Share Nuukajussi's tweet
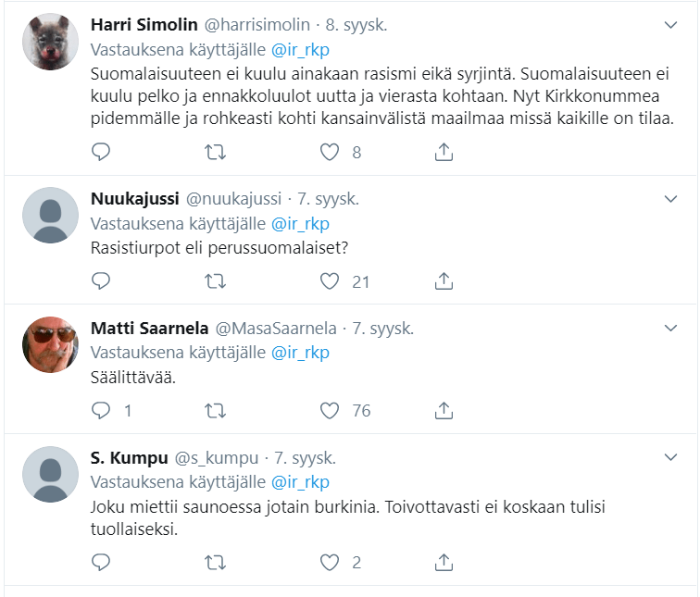The image size is (700, 597). (x=444, y=280)
